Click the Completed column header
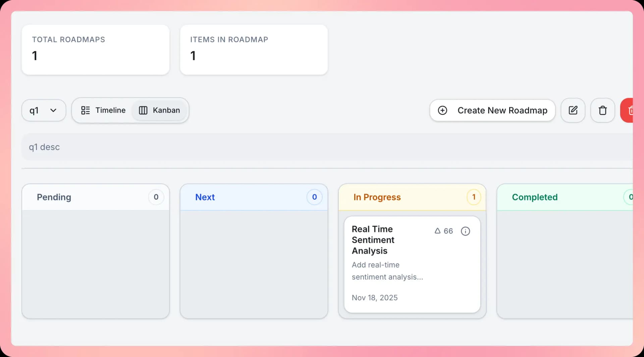Viewport: 644px width, 357px height. 535,197
